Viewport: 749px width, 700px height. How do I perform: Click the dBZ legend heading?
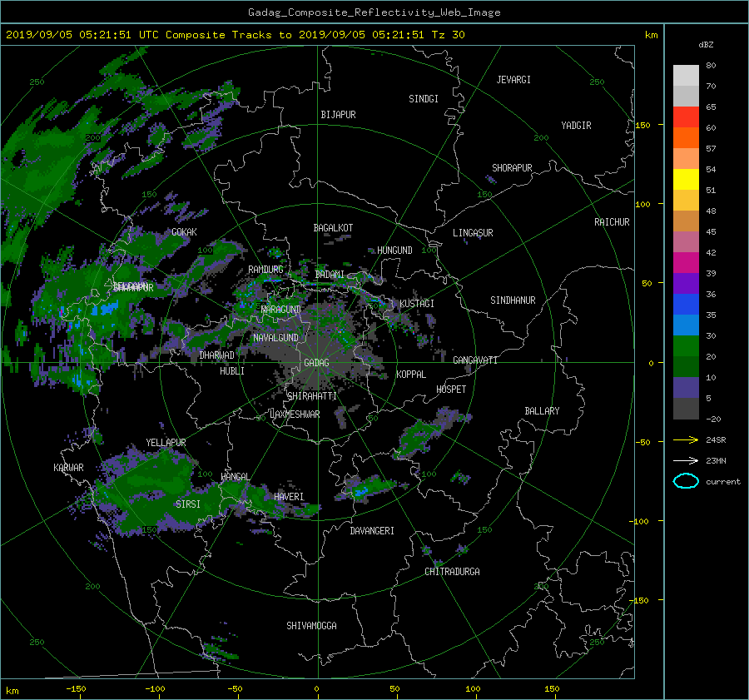click(x=706, y=45)
